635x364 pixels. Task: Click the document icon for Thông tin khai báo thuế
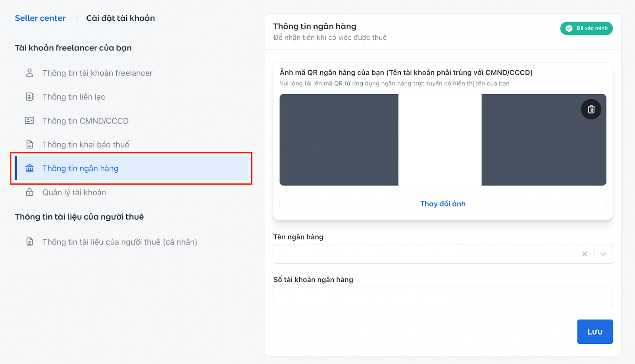pyautogui.click(x=29, y=144)
